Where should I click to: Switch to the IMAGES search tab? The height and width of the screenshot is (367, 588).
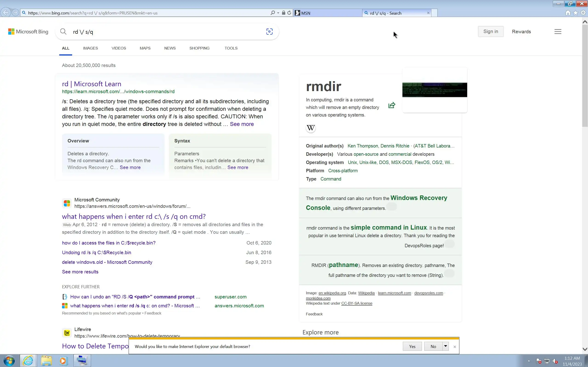coord(90,48)
